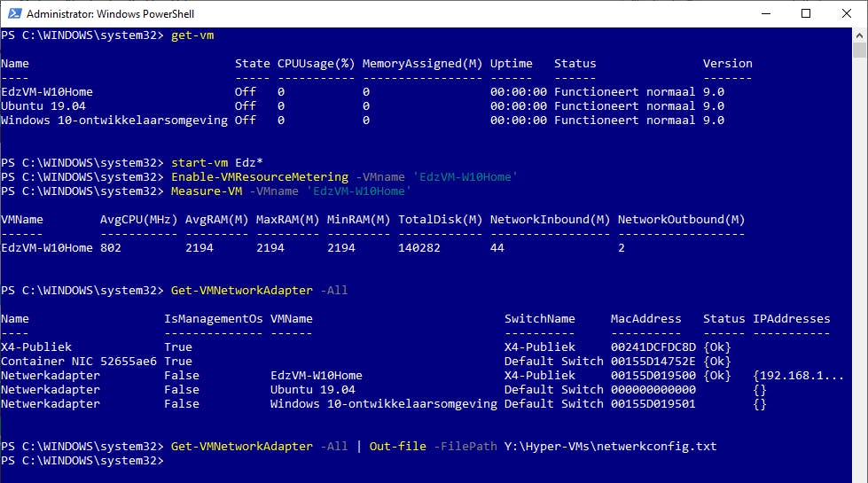Click the AvgCPU value '802'
The image size is (868, 483).
tap(111, 248)
